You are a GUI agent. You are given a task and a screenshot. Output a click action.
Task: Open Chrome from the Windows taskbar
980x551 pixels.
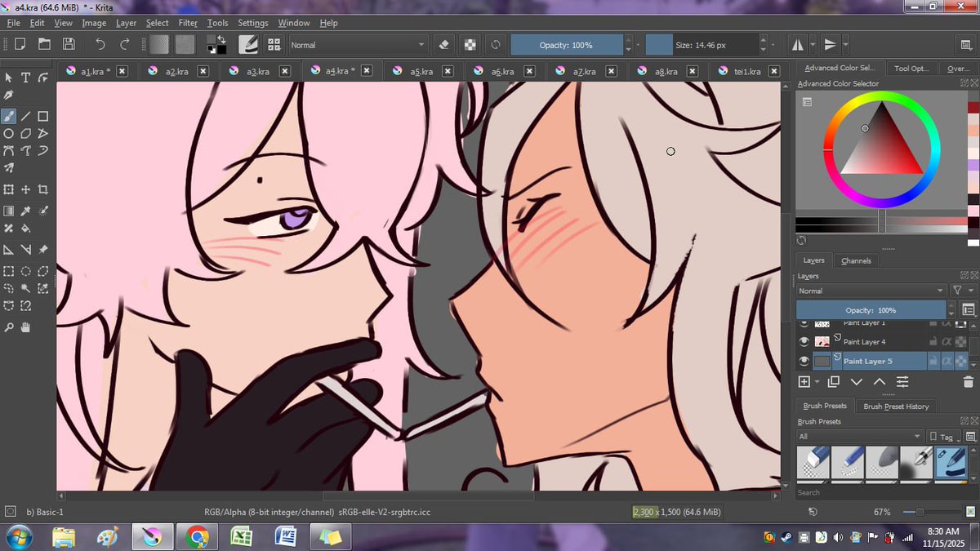click(196, 537)
